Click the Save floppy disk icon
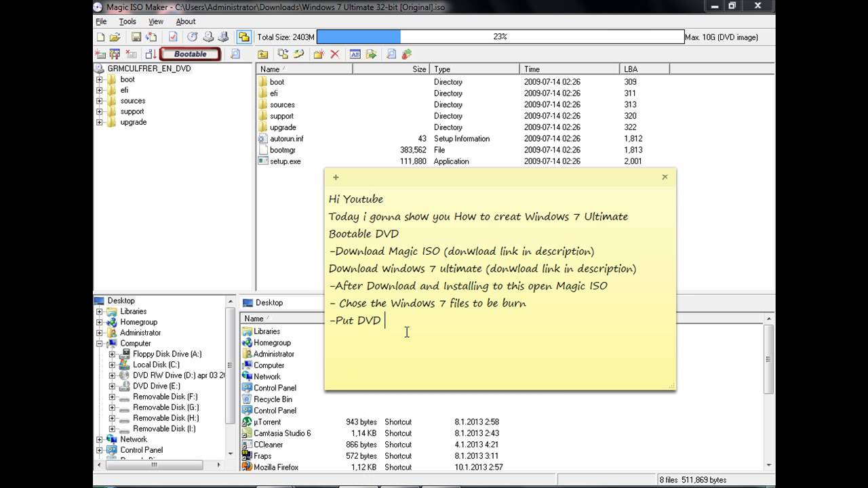The width and height of the screenshot is (868, 488). point(136,37)
